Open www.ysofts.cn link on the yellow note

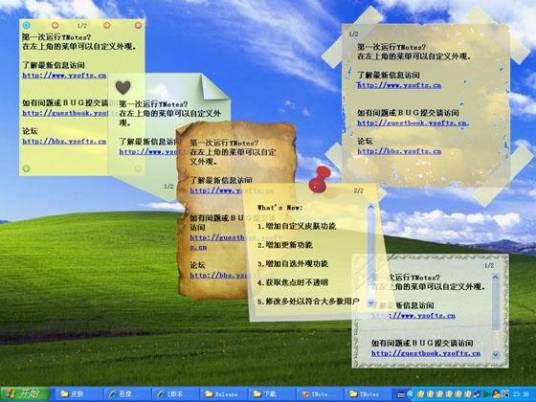pos(65,75)
